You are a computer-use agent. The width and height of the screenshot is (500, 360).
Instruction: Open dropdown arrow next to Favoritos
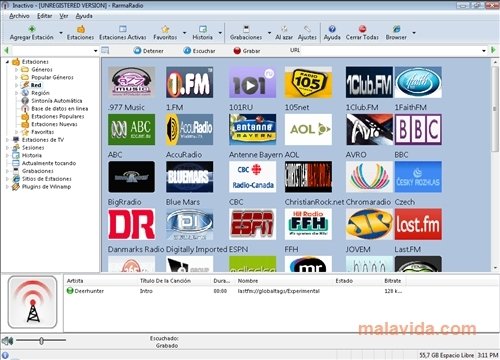click(184, 33)
